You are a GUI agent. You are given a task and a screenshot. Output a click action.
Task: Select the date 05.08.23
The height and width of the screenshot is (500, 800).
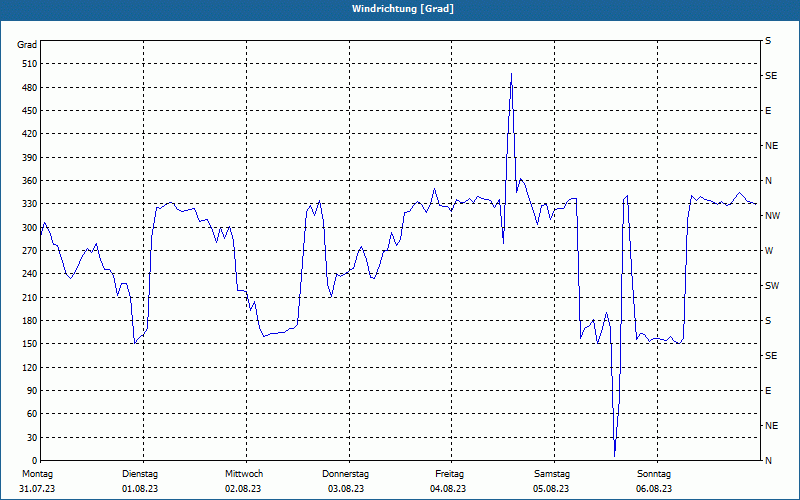[551, 489]
